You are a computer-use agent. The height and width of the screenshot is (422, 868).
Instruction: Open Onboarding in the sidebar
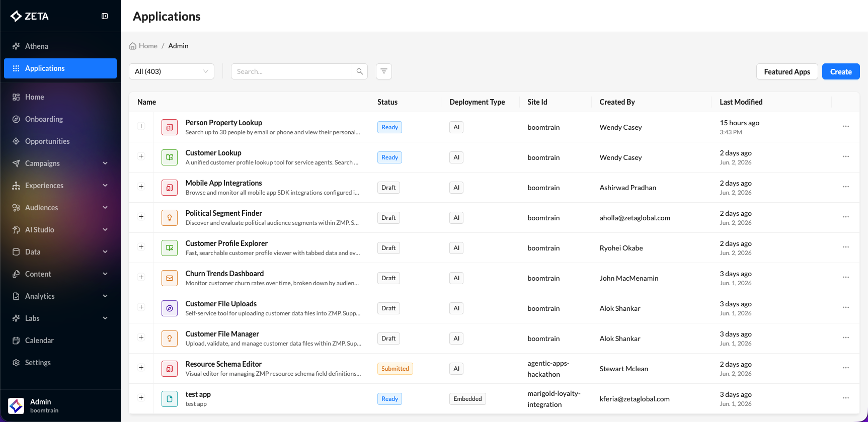(60, 119)
